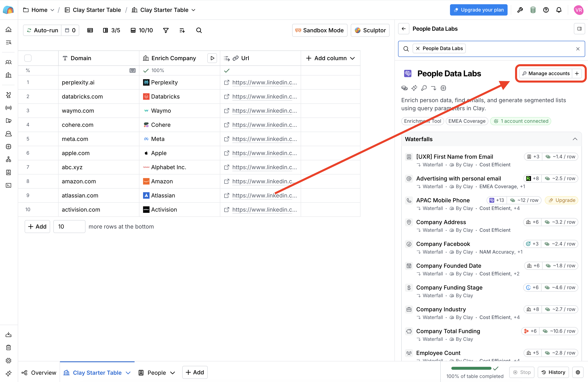Click the Stop button
The image size is (588, 382).
[522, 372]
